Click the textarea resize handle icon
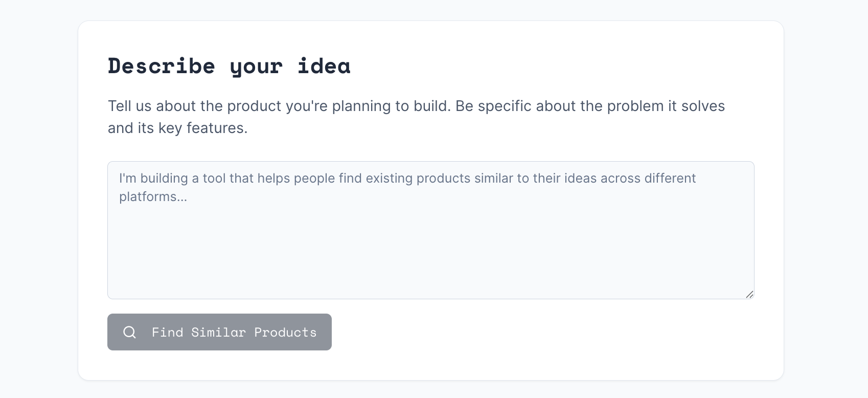This screenshot has height=398, width=868. pyautogui.click(x=749, y=294)
